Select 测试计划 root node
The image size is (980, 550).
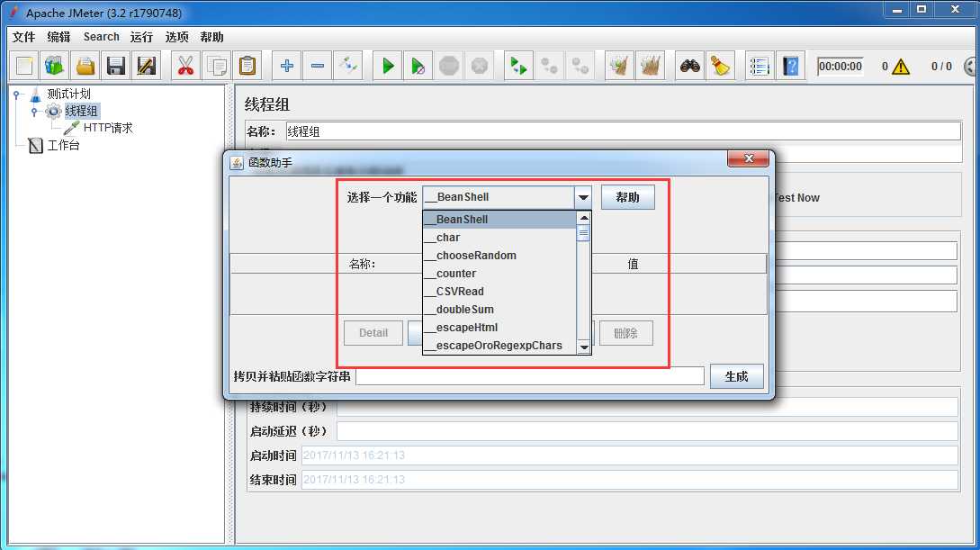point(68,95)
